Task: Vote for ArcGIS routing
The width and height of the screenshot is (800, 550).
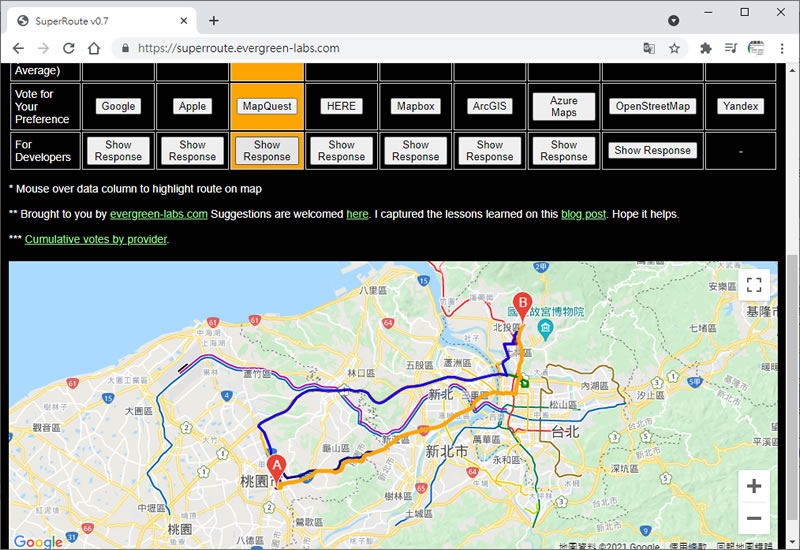Action: [x=490, y=106]
